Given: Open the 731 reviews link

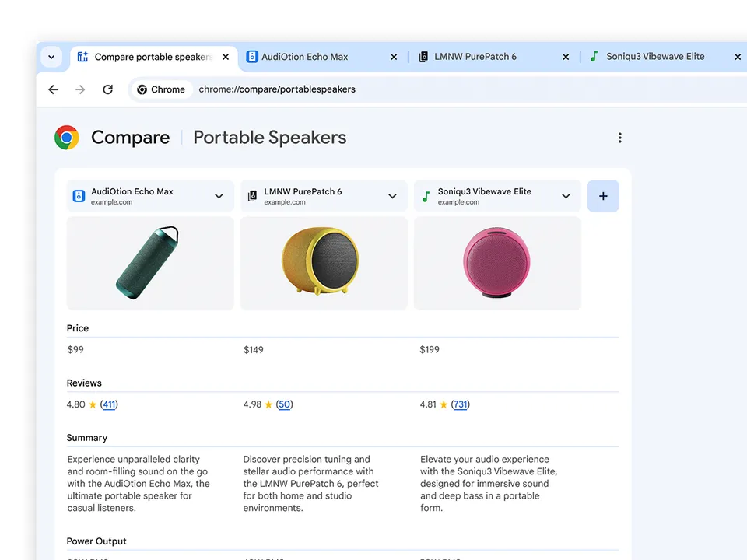Looking at the screenshot, I should [x=461, y=404].
